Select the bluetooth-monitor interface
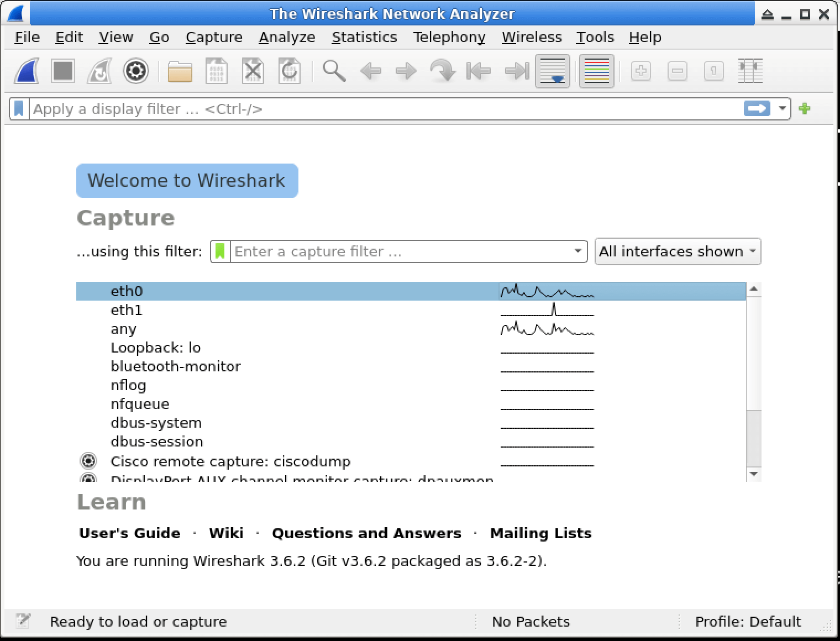The width and height of the screenshot is (840, 641). click(x=411, y=366)
